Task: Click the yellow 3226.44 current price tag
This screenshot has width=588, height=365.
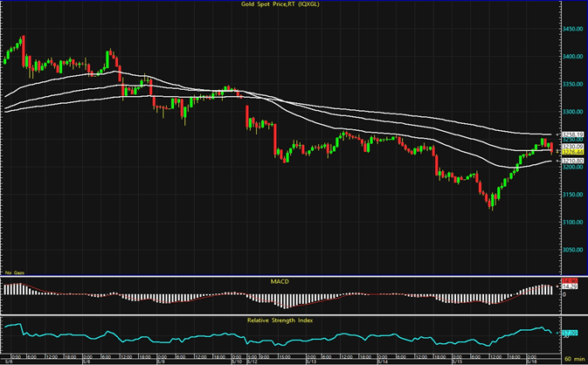Action: coord(571,152)
